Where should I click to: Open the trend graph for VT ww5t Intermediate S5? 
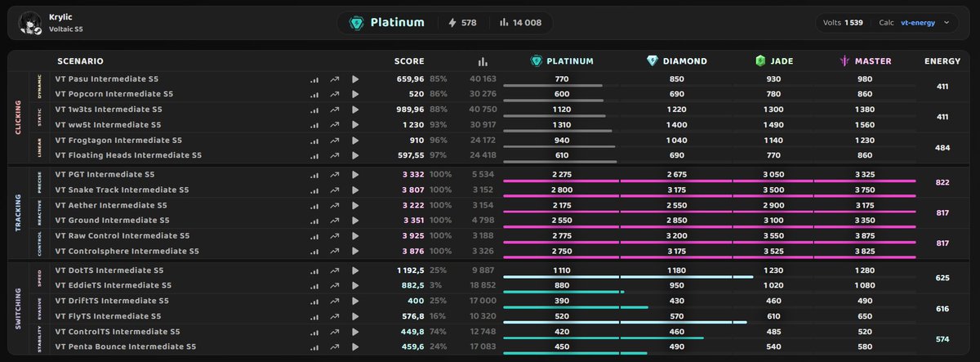coord(335,124)
